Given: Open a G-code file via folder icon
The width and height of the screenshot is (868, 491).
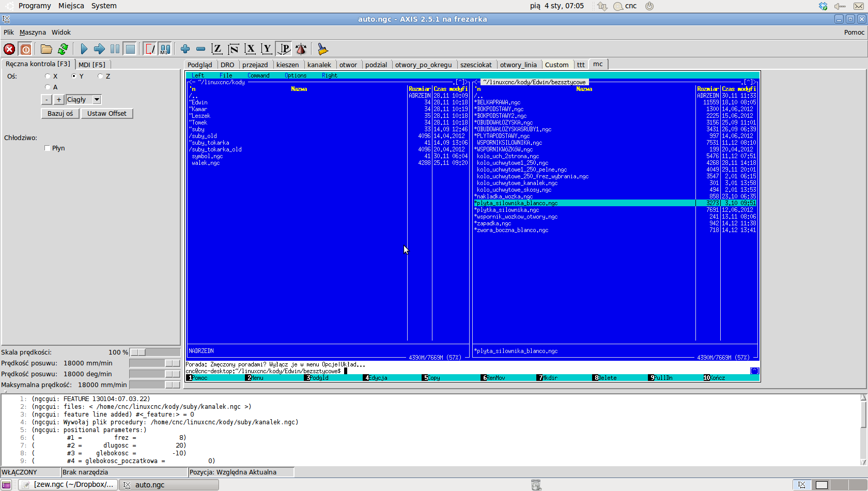Looking at the screenshot, I should pyautogui.click(x=47, y=49).
